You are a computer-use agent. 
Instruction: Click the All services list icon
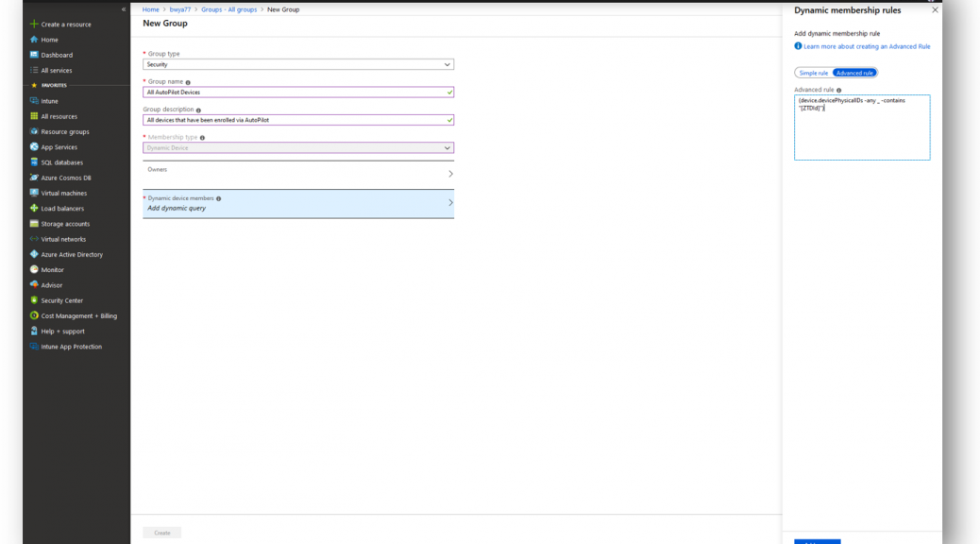pyautogui.click(x=34, y=70)
